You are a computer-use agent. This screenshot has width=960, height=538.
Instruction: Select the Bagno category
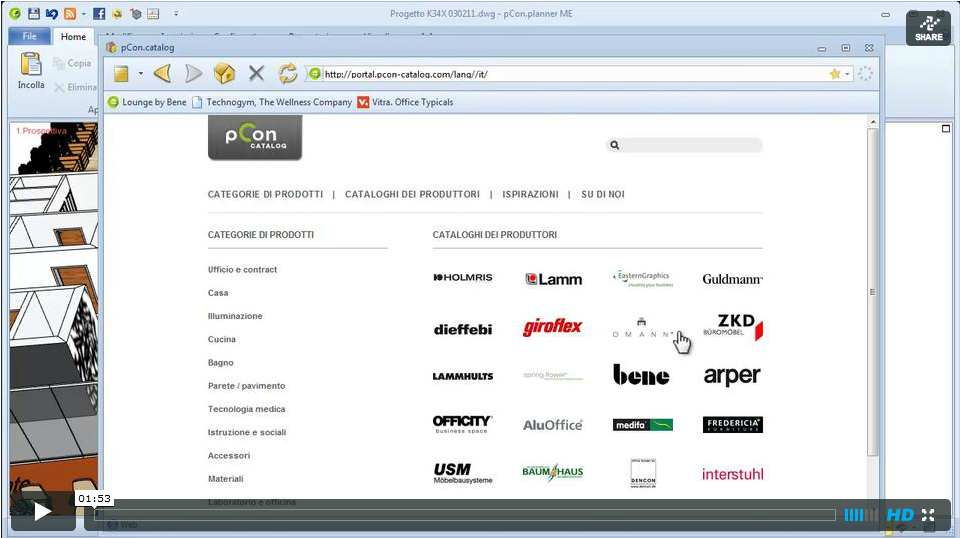(220, 362)
